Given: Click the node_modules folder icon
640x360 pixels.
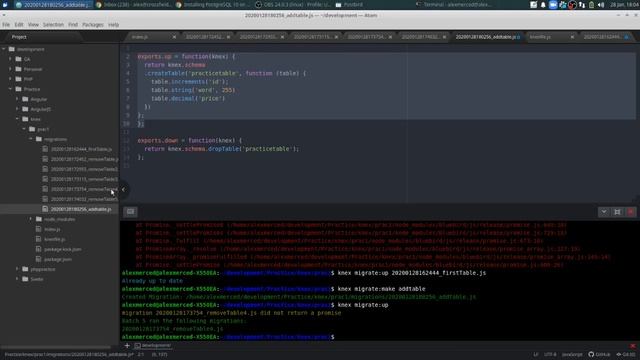Looking at the screenshot, I should pos(39,219).
